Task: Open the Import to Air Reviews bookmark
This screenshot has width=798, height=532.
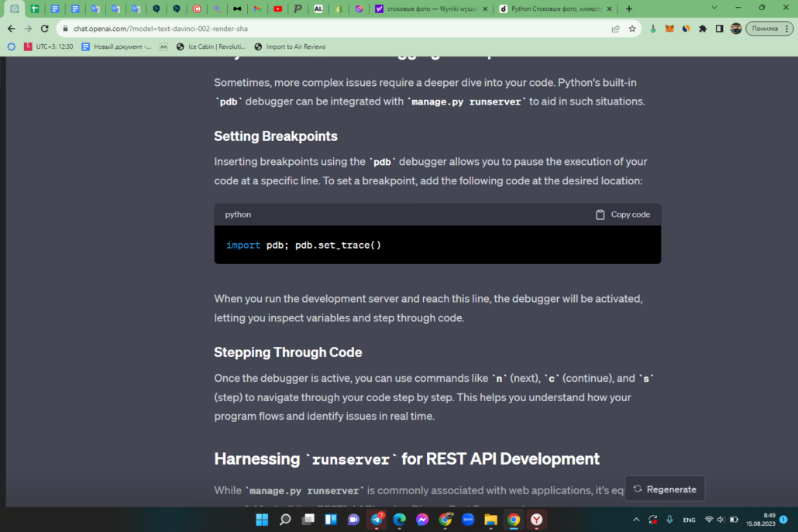Action: tap(290, 46)
